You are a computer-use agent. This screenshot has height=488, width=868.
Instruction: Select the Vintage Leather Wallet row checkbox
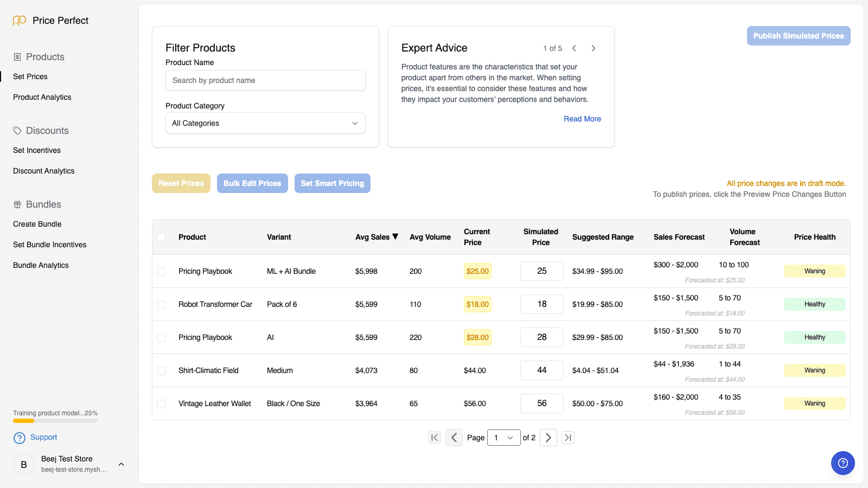click(161, 403)
